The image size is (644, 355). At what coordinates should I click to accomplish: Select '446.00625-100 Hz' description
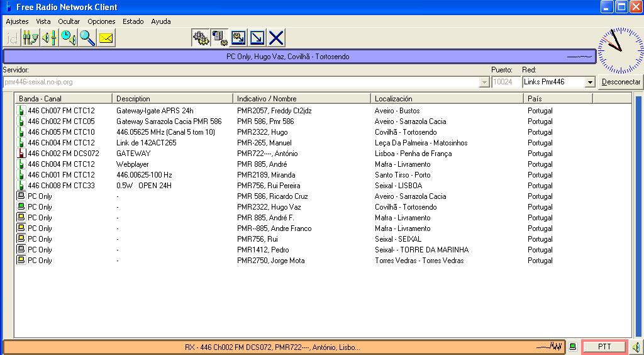pos(144,174)
